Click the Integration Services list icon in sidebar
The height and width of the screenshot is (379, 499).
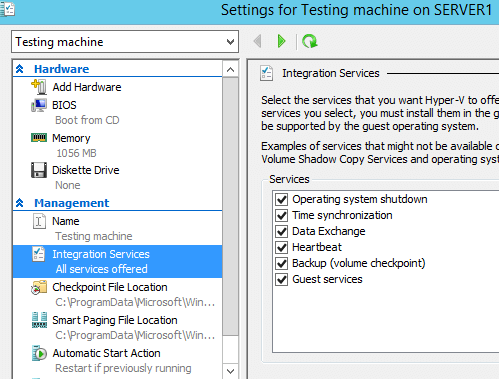pos(39,254)
